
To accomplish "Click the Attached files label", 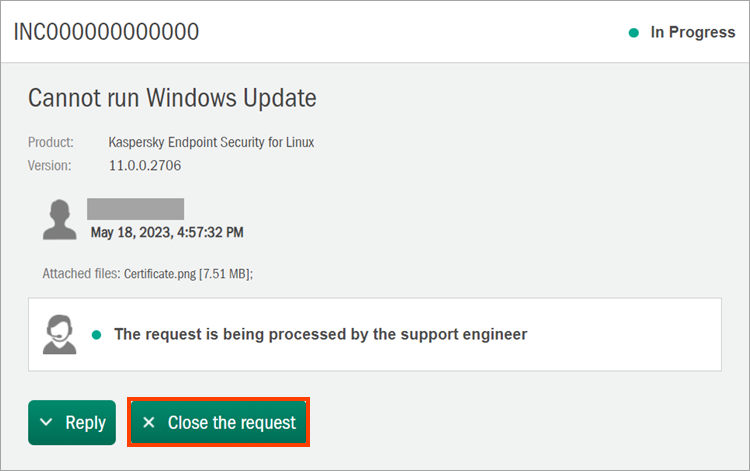I will tap(81, 273).
